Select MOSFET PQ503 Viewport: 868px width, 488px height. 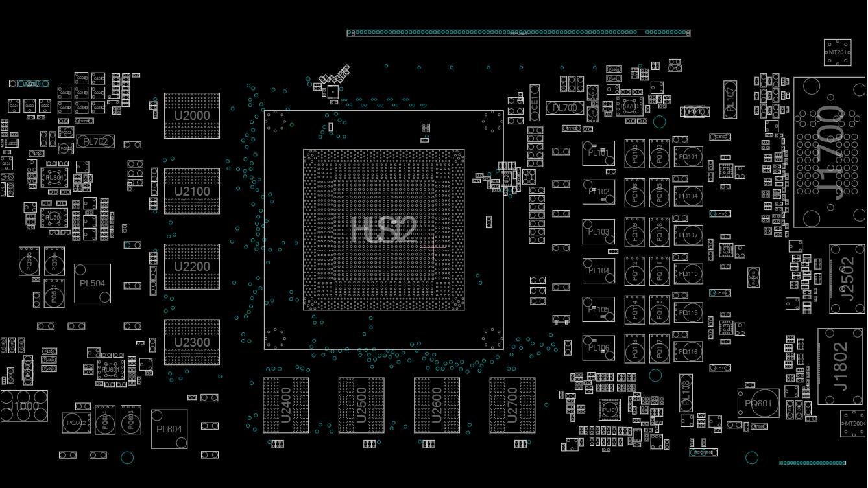pyautogui.click(x=54, y=294)
